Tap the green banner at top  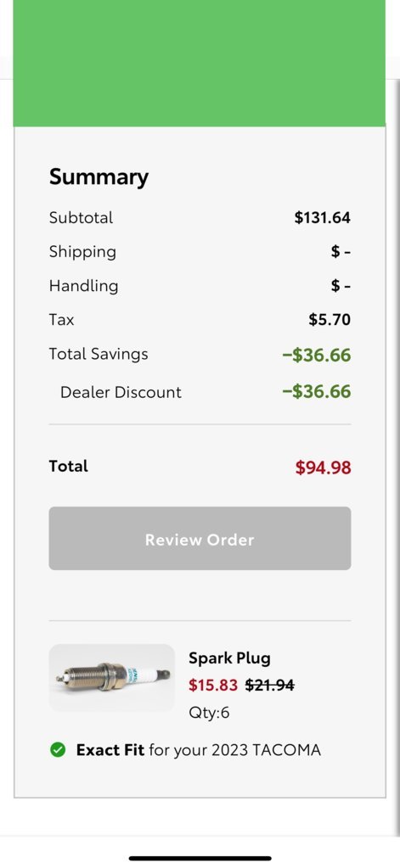pos(200,63)
